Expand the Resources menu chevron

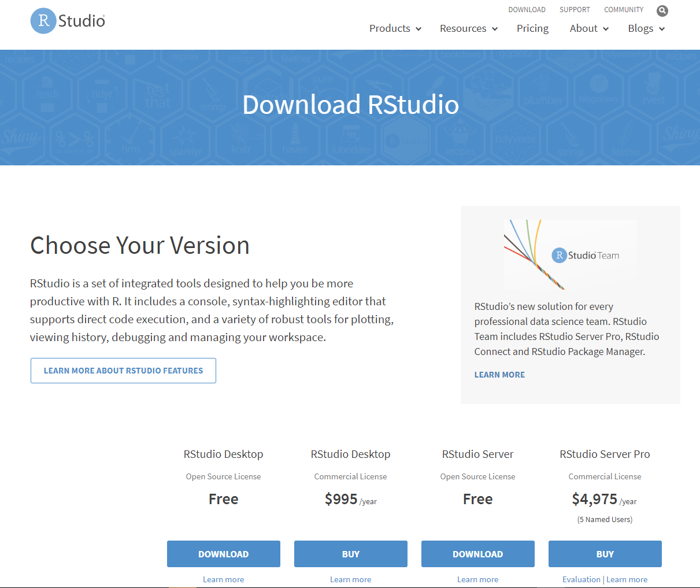495,29
